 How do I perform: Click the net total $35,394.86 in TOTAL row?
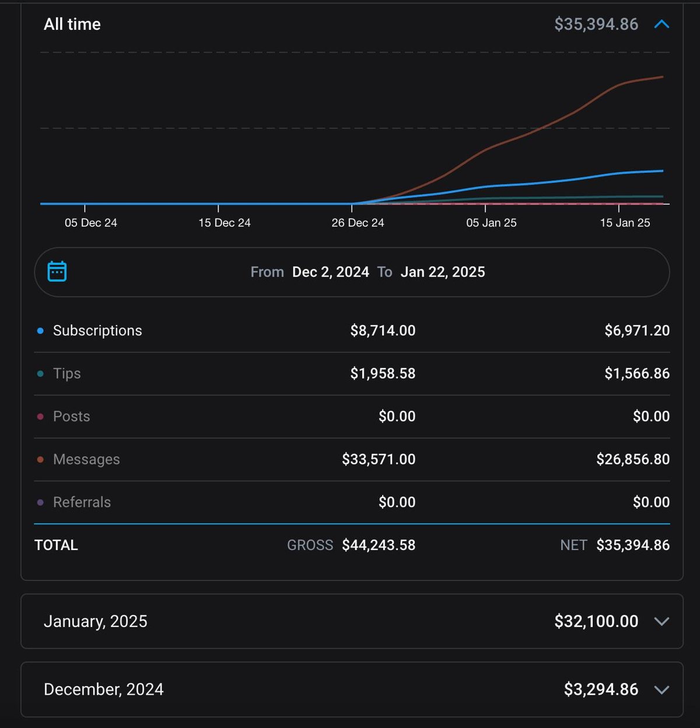pyautogui.click(x=633, y=545)
